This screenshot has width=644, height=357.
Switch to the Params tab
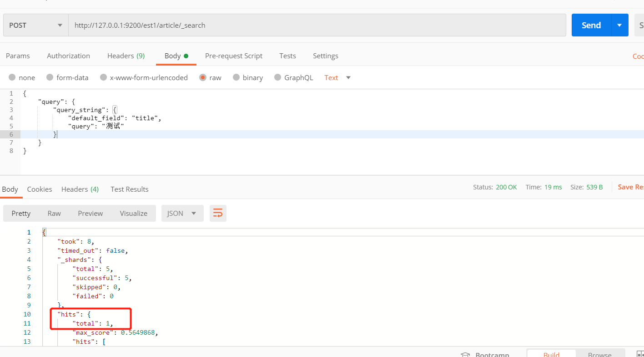click(x=18, y=56)
